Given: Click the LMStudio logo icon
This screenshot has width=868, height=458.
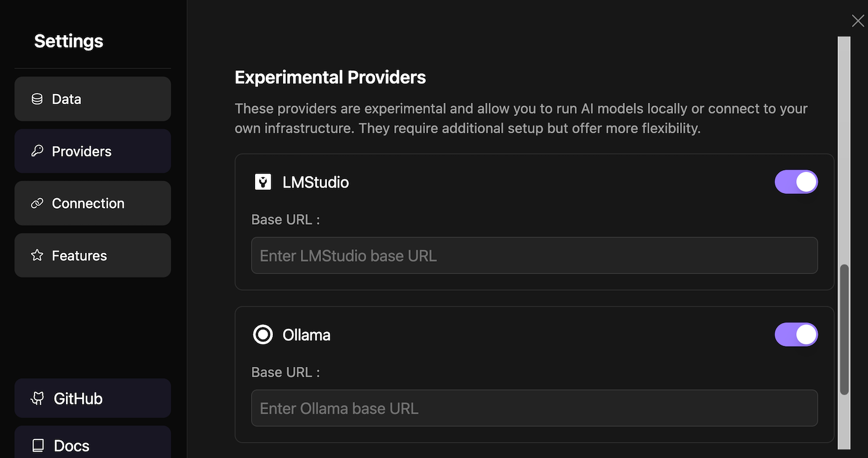Looking at the screenshot, I should [263, 182].
